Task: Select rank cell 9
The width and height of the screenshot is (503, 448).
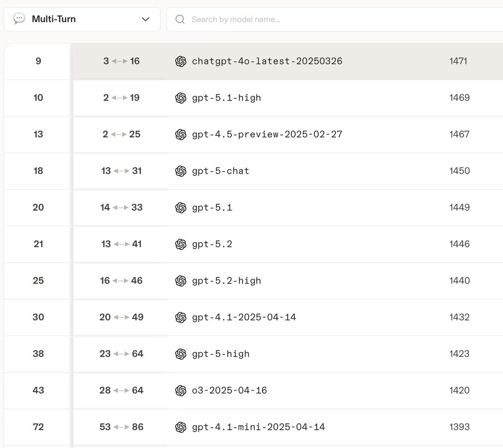Action: pos(38,61)
